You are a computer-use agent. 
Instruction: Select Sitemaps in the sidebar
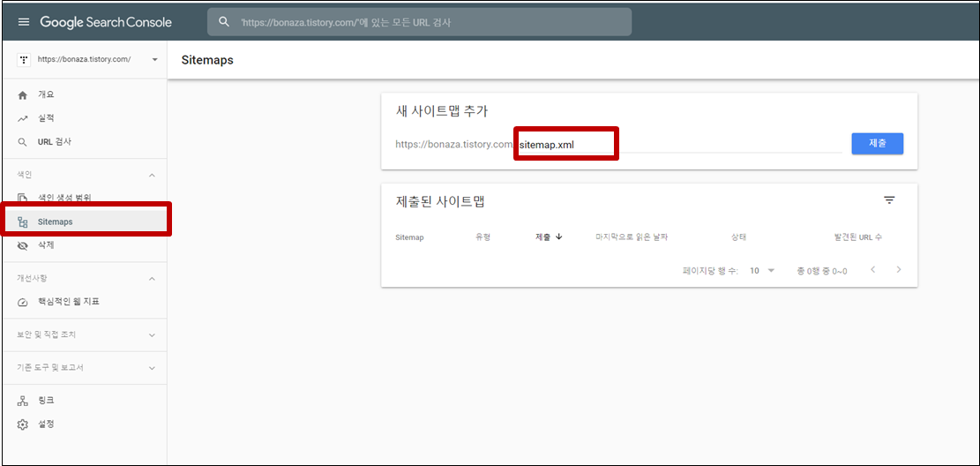(84, 222)
